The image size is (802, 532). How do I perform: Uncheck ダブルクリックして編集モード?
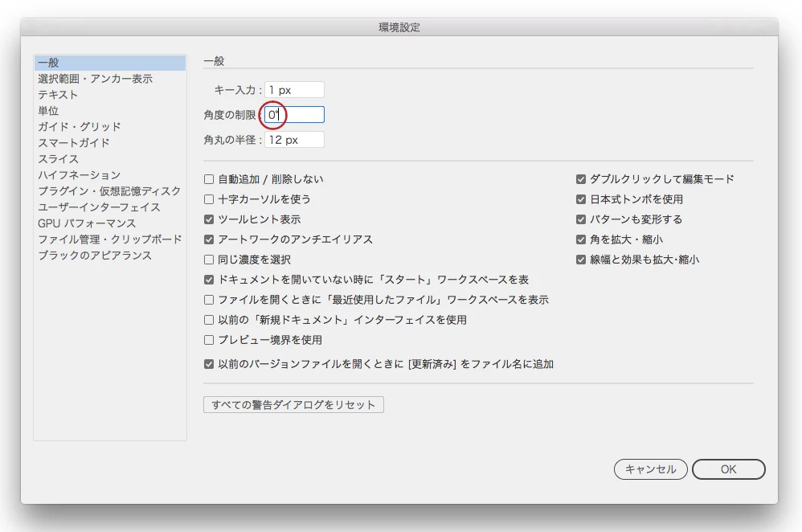click(x=580, y=179)
